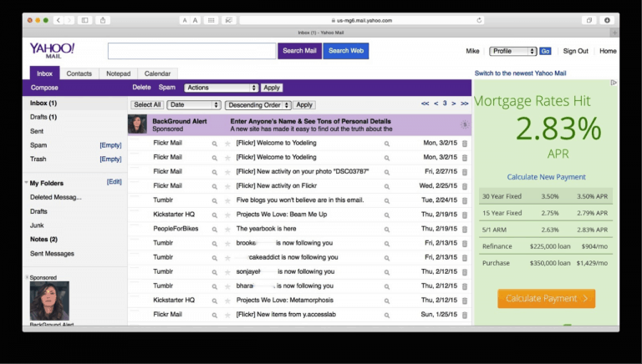Open the Deleted Messag... folder

(x=56, y=197)
